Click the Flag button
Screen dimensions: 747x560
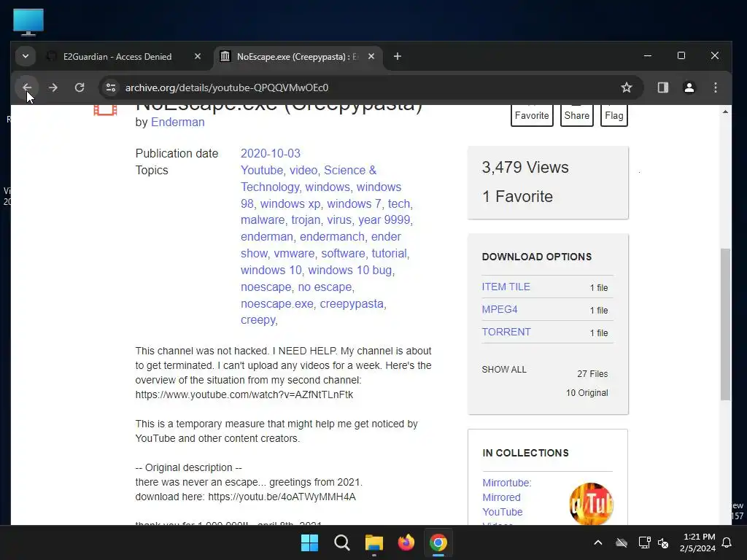click(614, 115)
